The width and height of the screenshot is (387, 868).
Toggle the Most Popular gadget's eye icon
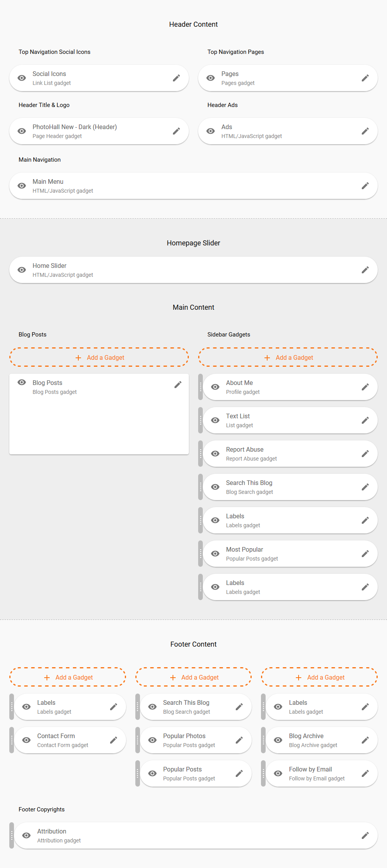click(x=215, y=554)
